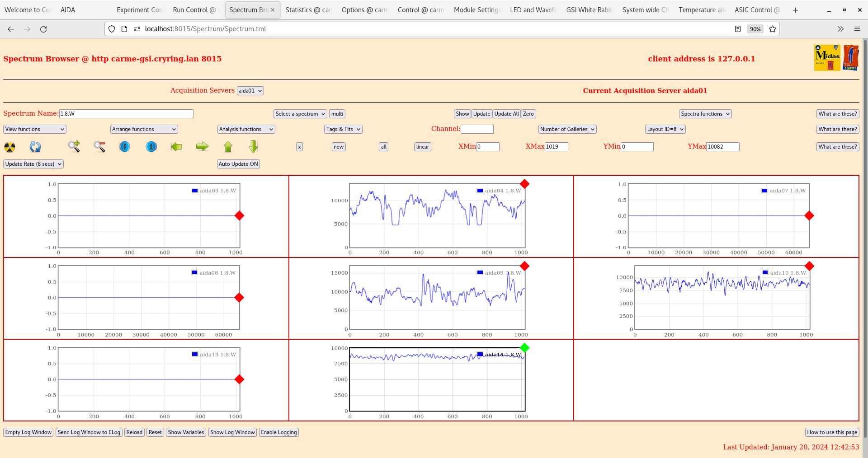Reload the page with browser reload icon
This screenshot has width=868, height=458.
(x=43, y=29)
